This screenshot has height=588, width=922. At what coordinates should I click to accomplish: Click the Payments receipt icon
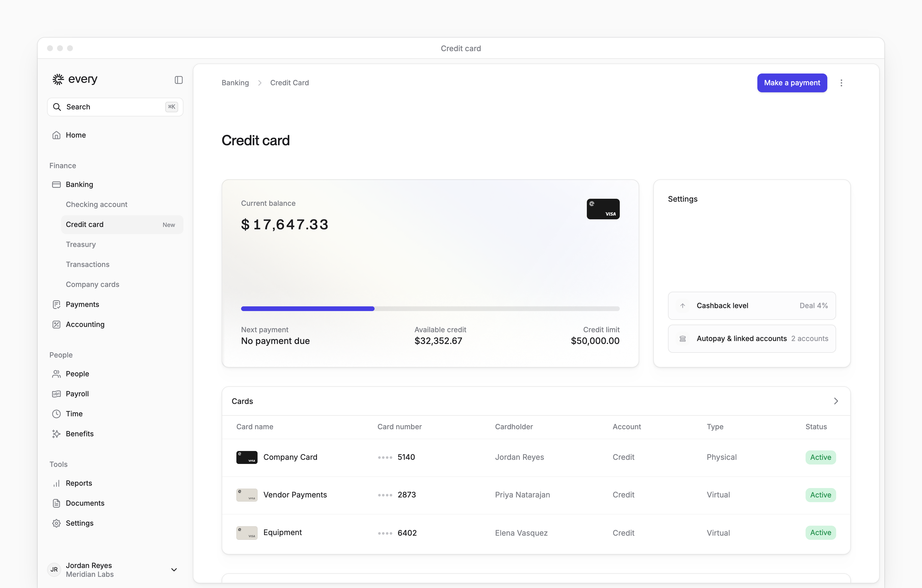(x=56, y=305)
